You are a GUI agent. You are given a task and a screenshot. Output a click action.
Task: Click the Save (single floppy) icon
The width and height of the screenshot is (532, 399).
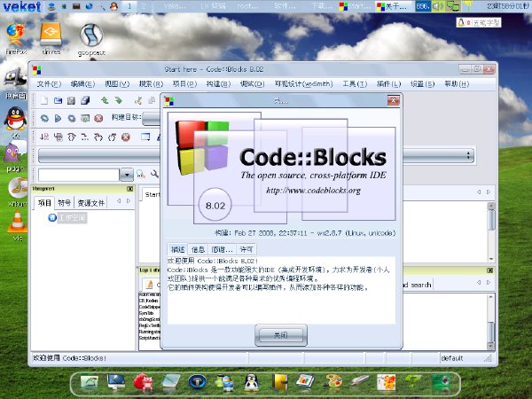(71, 101)
